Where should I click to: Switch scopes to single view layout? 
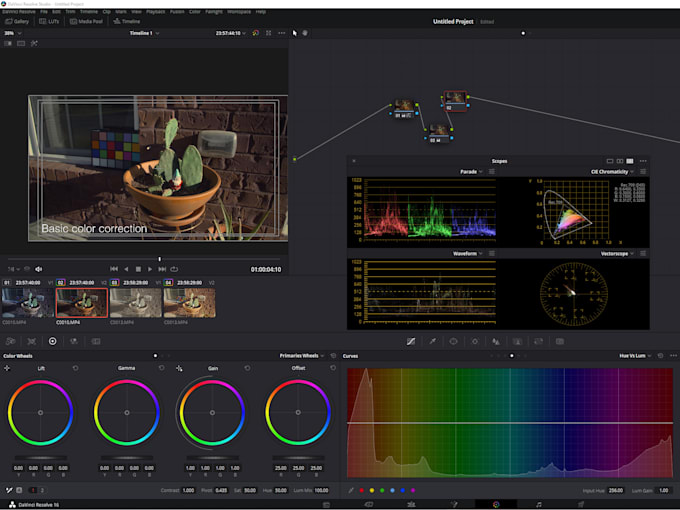pyautogui.click(x=610, y=161)
